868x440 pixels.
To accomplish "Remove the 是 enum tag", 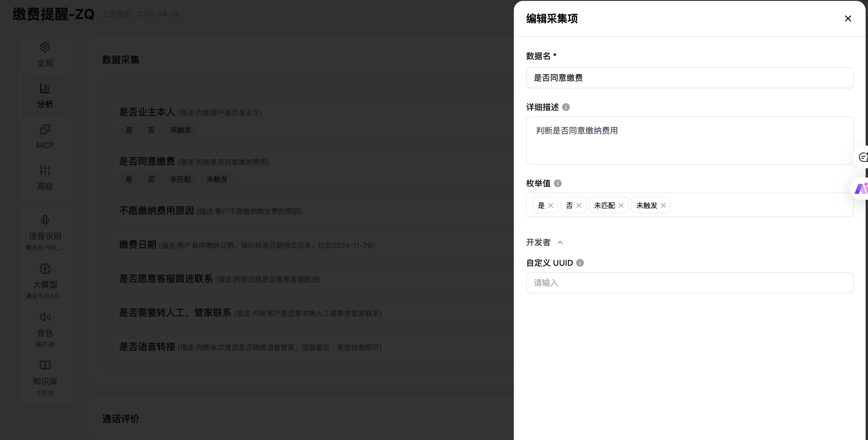I will coord(551,205).
